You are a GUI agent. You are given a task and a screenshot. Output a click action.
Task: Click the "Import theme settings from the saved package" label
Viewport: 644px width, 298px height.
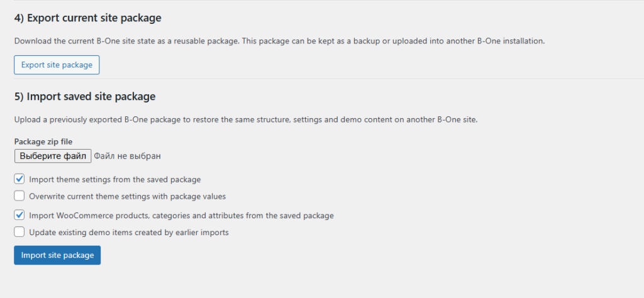coord(114,179)
